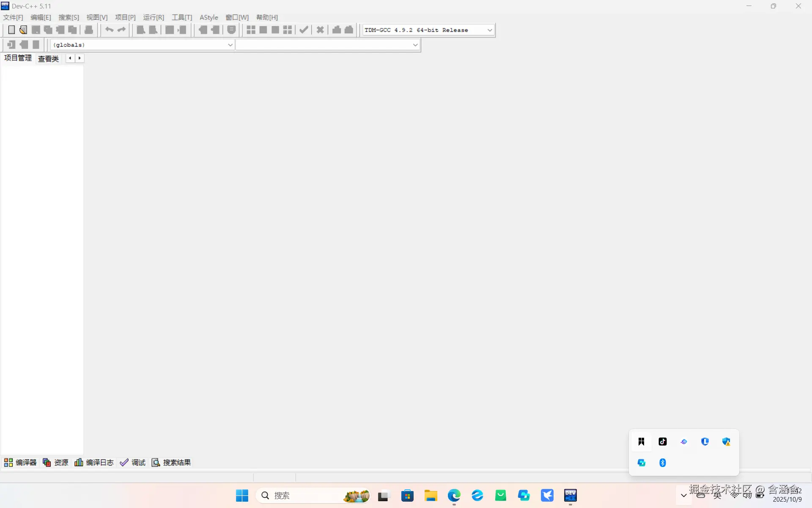Click the X stop execution icon
812x508 pixels.
pos(320,30)
